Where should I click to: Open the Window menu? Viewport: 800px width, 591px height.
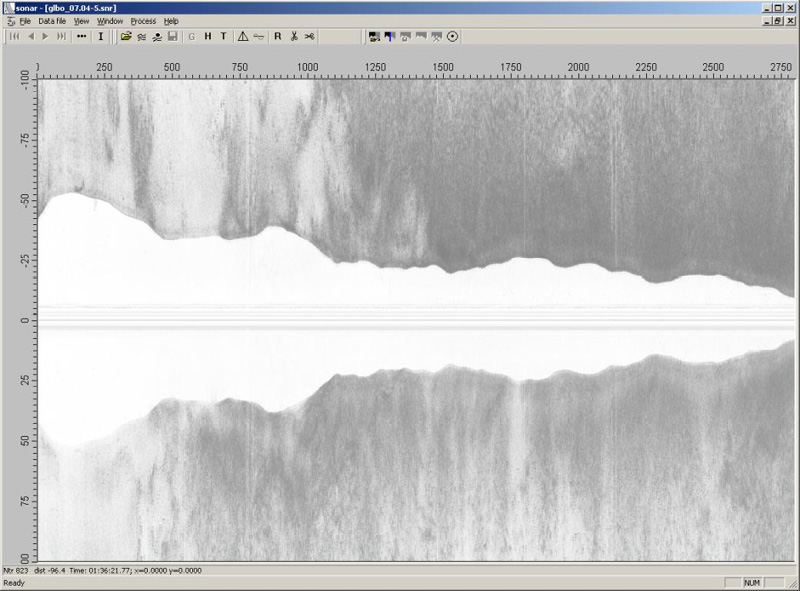tap(110, 21)
